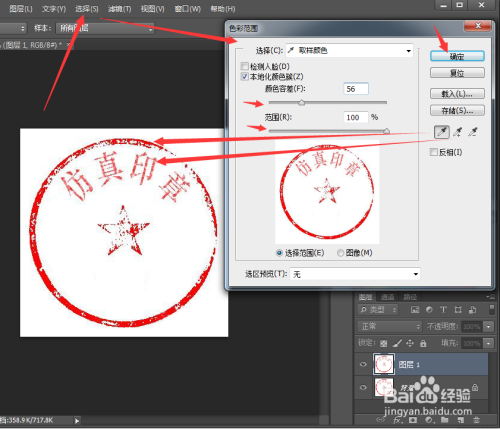The height and width of the screenshot is (429, 500).
Task: Filter layers by smart object icon
Action: pos(473,310)
